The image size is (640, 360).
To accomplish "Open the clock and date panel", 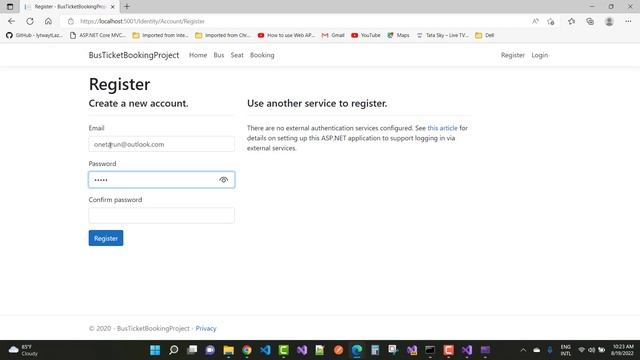I will click(x=622, y=350).
